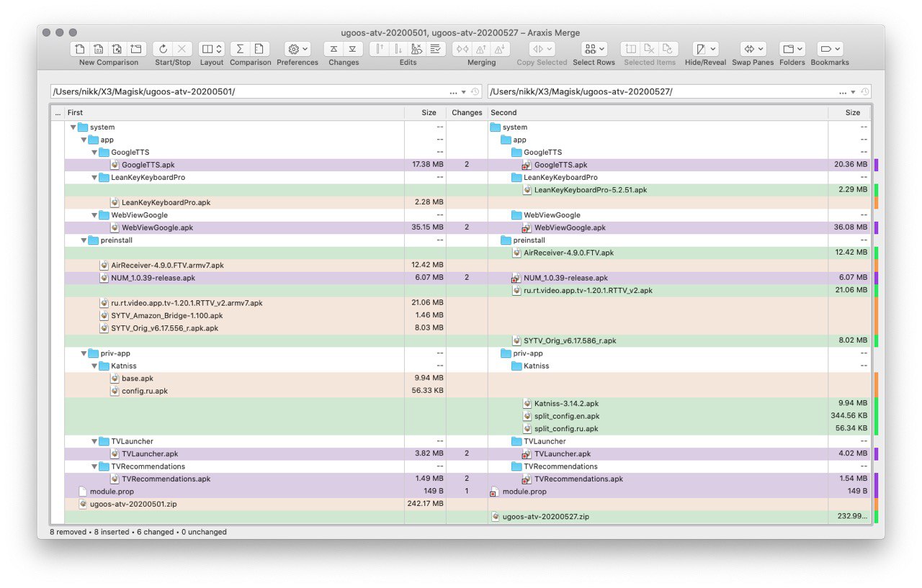The image size is (922, 588).
Task: Open the Layout pane selector
Action: coord(212,49)
